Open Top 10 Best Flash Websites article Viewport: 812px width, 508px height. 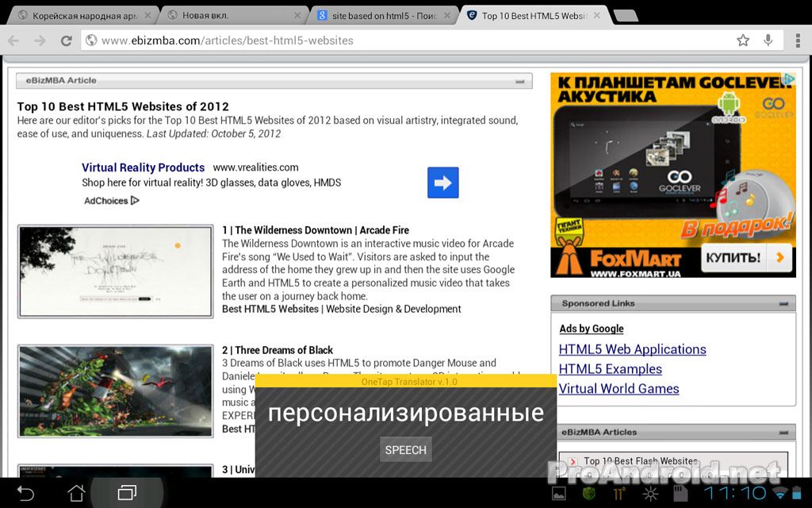click(641, 461)
